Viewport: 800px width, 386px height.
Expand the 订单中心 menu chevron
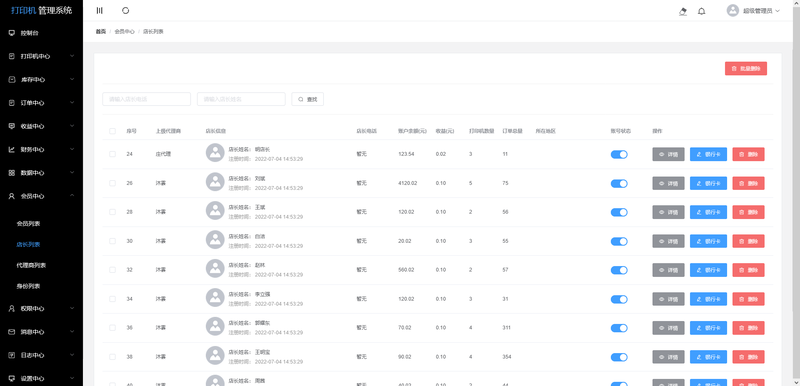pyautogui.click(x=72, y=102)
